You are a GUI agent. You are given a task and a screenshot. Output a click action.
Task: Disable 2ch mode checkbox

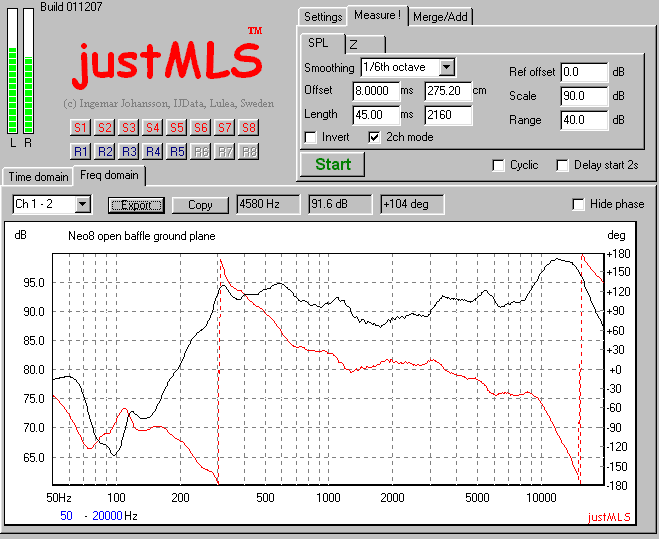coord(374,137)
